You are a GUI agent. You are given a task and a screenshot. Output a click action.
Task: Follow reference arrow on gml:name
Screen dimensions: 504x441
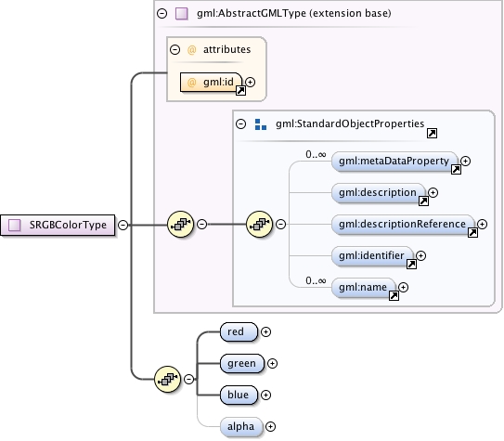tap(394, 295)
